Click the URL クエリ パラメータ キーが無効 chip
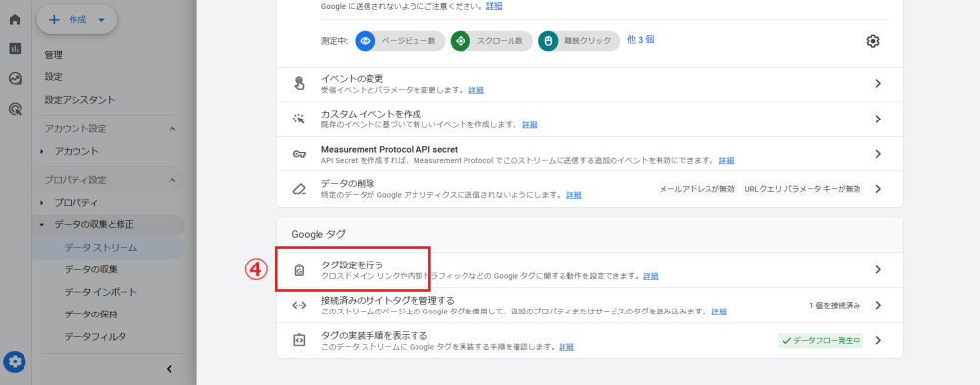Viewport: 980px width, 385px height. 802,189
